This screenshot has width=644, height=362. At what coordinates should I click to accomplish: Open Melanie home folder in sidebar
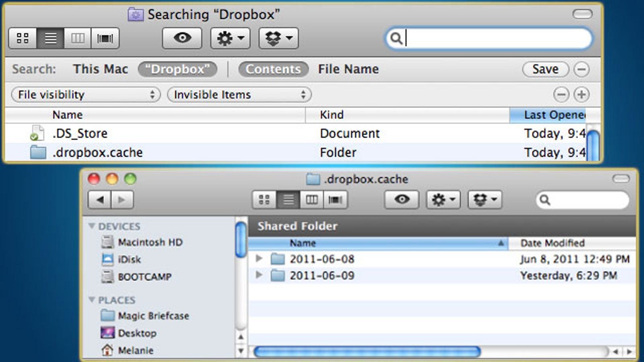[x=127, y=350]
